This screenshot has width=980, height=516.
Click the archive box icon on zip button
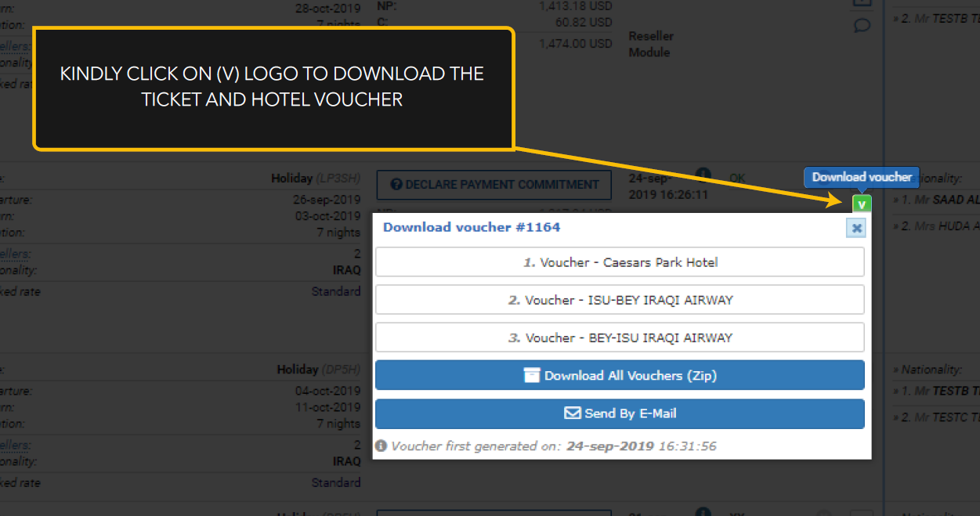click(x=532, y=375)
